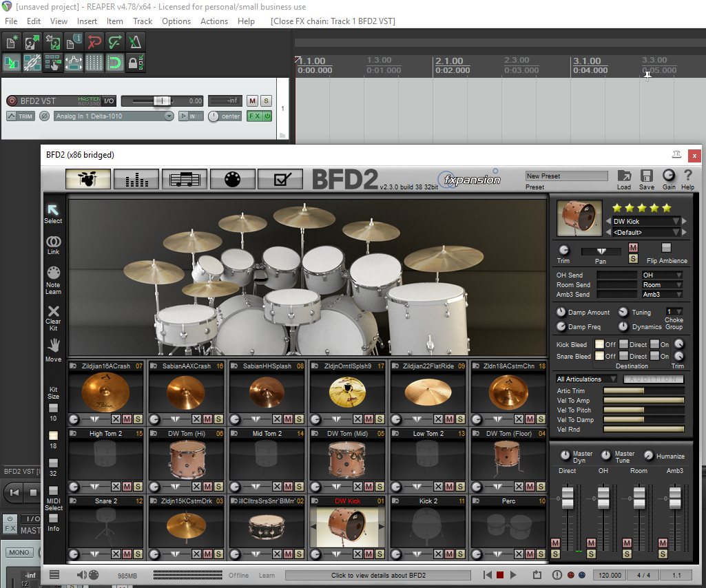Open the Amb3 Send destination dropdown
The width and height of the screenshot is (706, 588).
point(663,295)
